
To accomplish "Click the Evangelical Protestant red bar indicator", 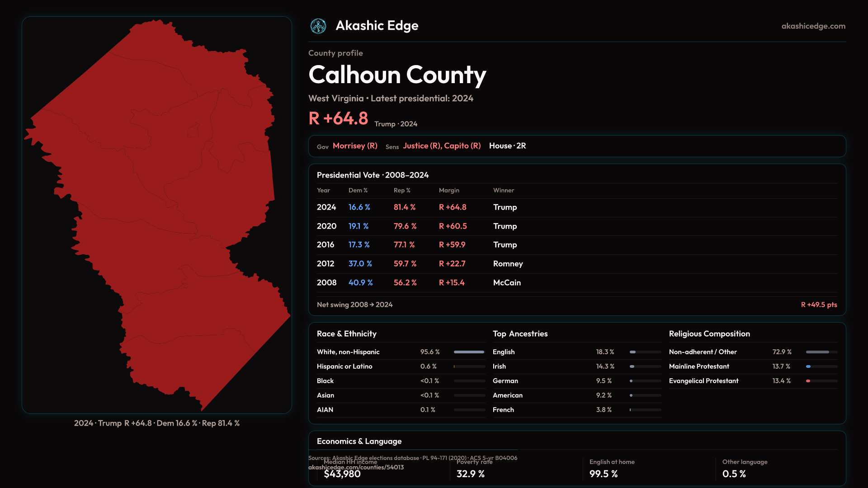I will click(808, 381).
